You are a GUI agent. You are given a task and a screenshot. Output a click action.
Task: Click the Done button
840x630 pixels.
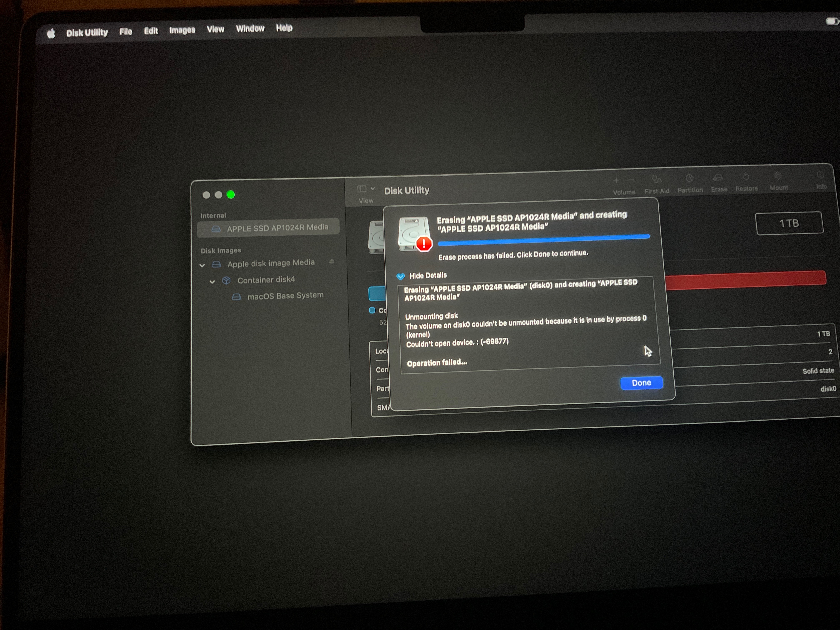click(x=641, y=383)
